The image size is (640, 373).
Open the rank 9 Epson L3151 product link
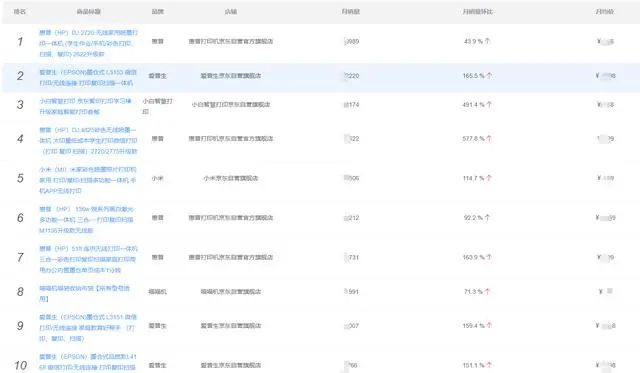click(88, 327)
